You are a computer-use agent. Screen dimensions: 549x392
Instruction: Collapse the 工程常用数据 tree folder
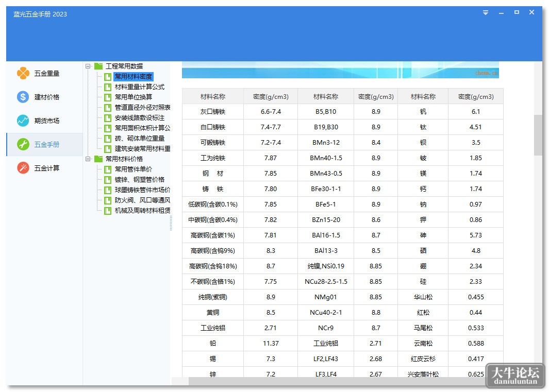pos(88,66)
